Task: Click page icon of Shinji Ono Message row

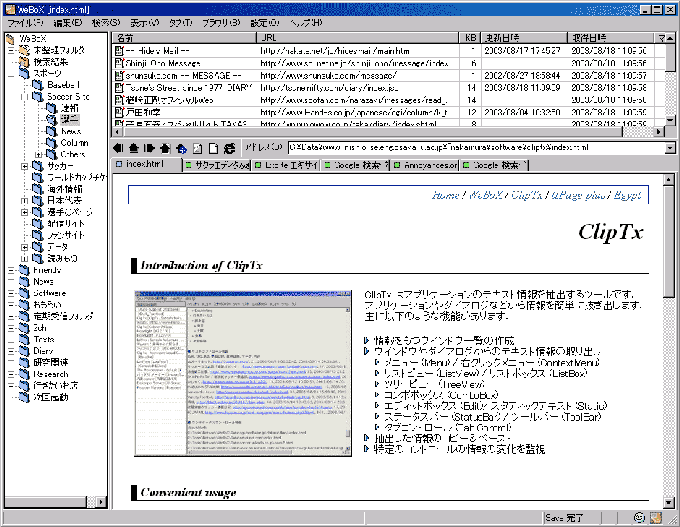Action: tap(119, 63)
